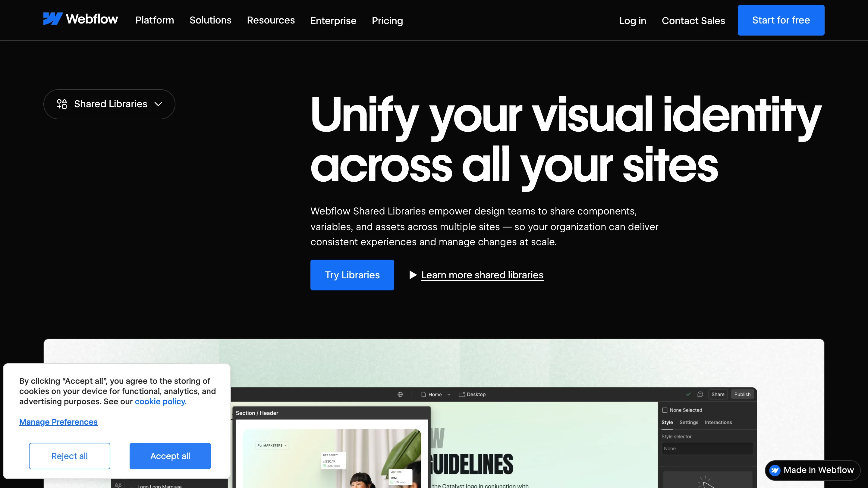868x488 pixels.
Task: Click the green checkmark status icon
Action: tap(688, 394)
